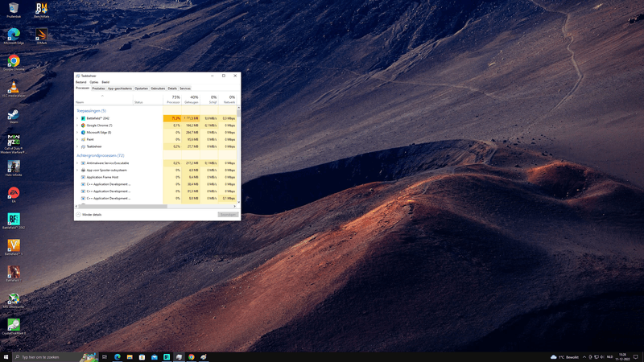Expand Antimalware Service Executable row

tap(76, 163)
